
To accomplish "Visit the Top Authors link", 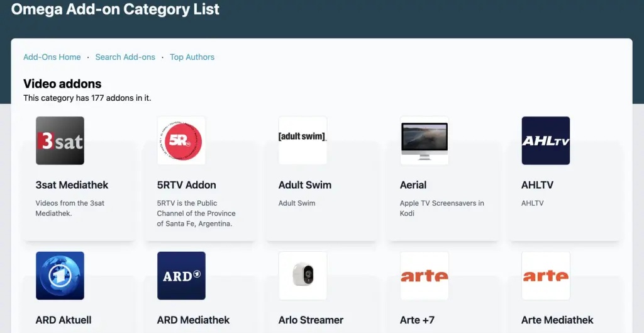I will pyautogui.click(x=192, y=57).
